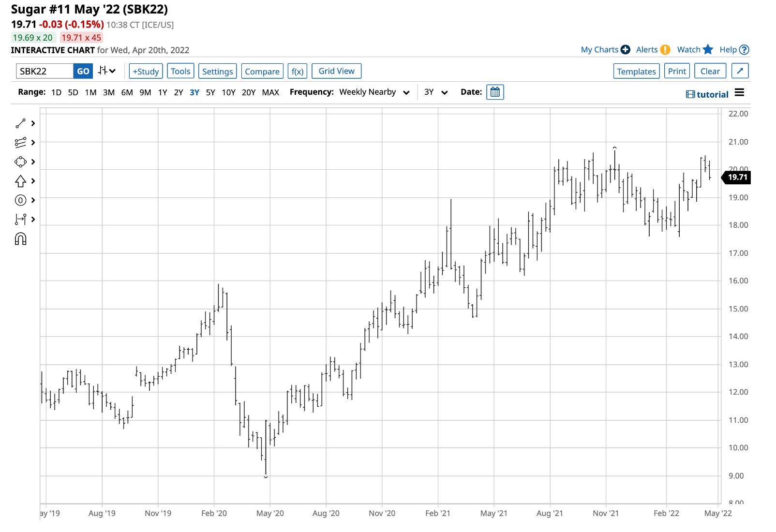The width and height of the screenshot is (776, 532).
Task: Select the 5Y range
Action: [210, 92]
